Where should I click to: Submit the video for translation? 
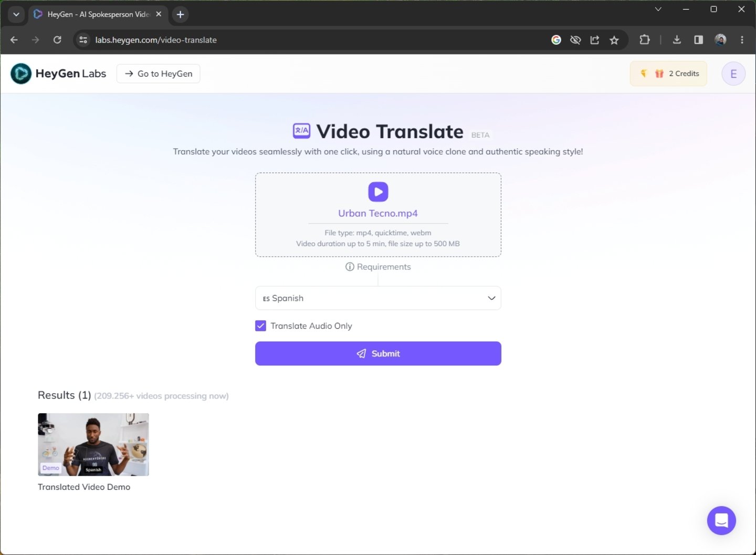tap(378, 353)
